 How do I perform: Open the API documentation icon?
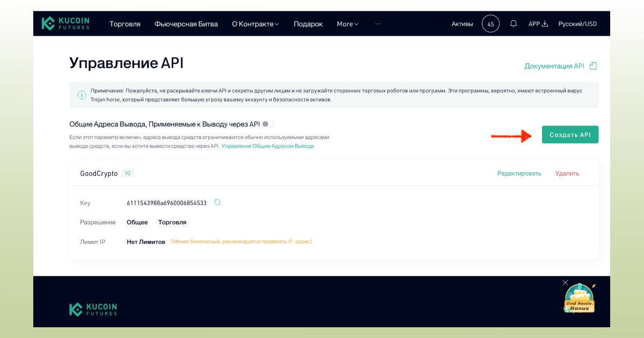point(592,65)
